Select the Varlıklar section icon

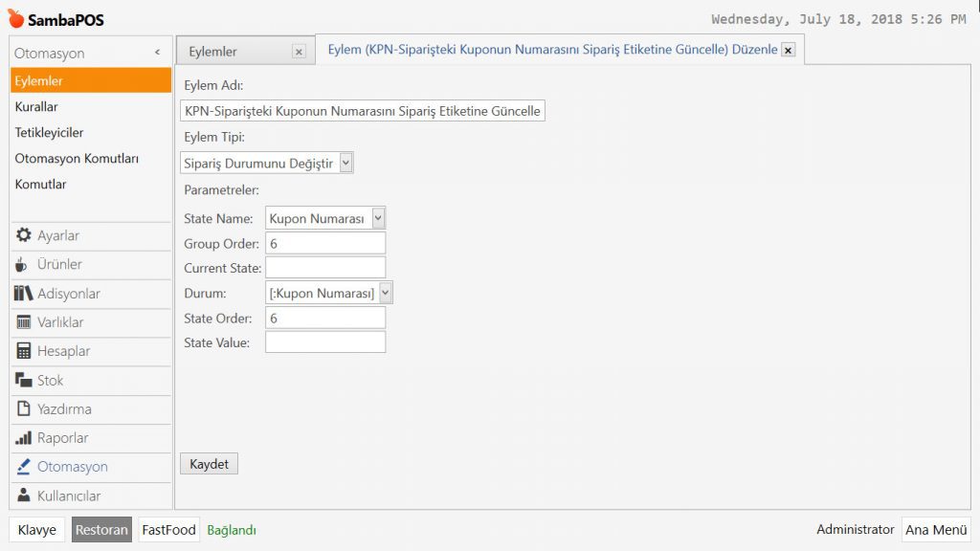[24, 322]
